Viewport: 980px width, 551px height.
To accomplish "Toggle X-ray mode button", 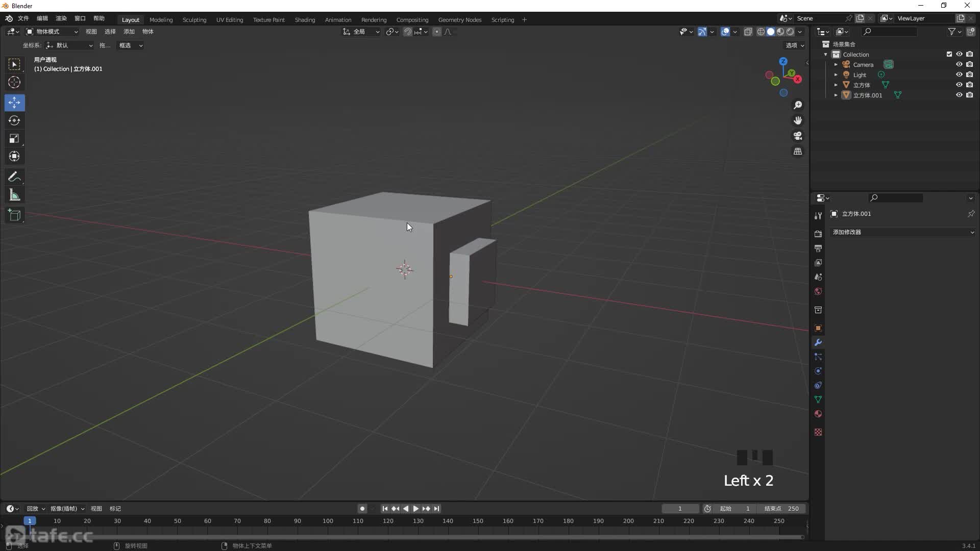I will (748, 32).
